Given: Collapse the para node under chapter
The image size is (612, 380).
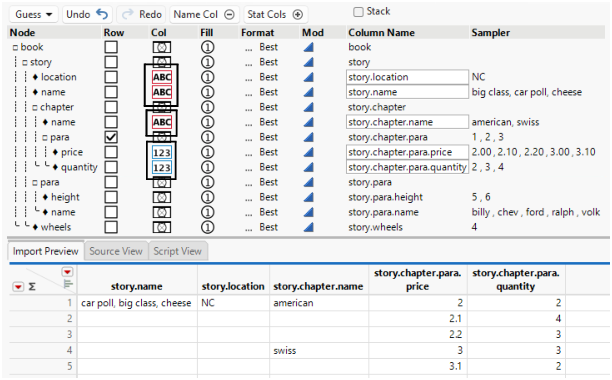Looking at the screenshot, I should [x=45, y=138].
